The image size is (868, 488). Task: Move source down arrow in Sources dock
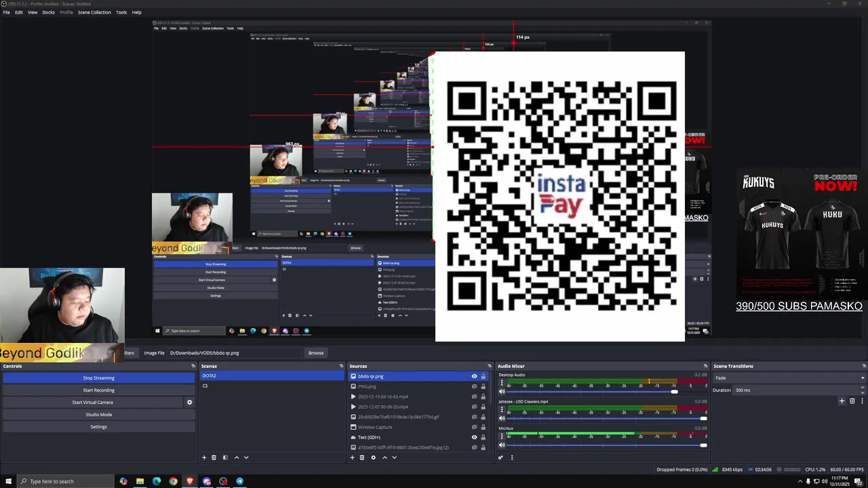[x=394, y=457]
